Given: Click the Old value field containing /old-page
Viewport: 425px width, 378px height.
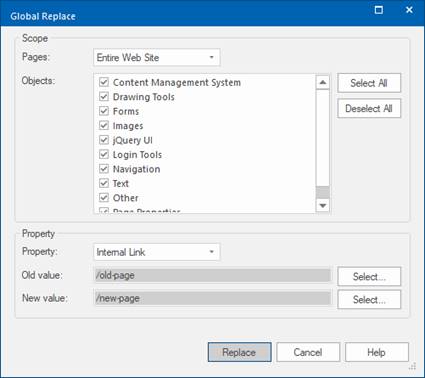Looking at the screenshot, I should click(x=213, y=275).
